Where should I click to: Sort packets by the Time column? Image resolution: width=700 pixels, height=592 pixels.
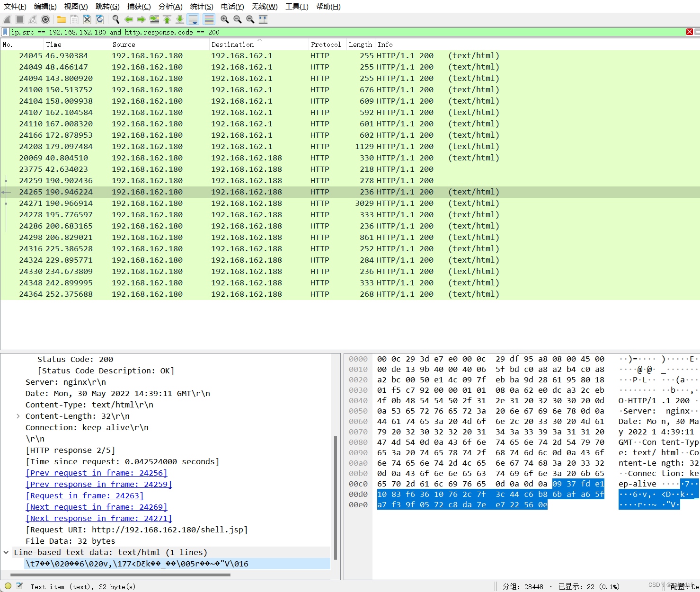(x=77, y=44)
